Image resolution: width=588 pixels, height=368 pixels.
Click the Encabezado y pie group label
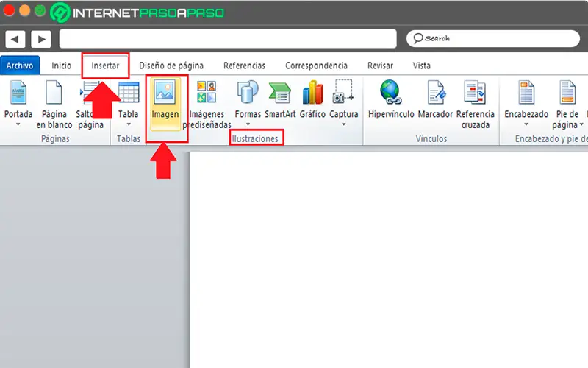tap(551, 138)
